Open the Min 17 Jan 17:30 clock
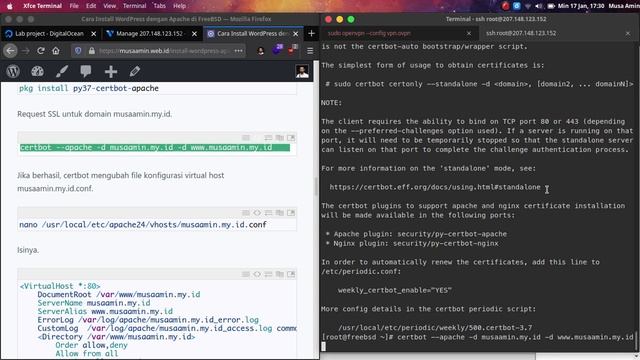640x360 pixels. (x=581, y=6)
